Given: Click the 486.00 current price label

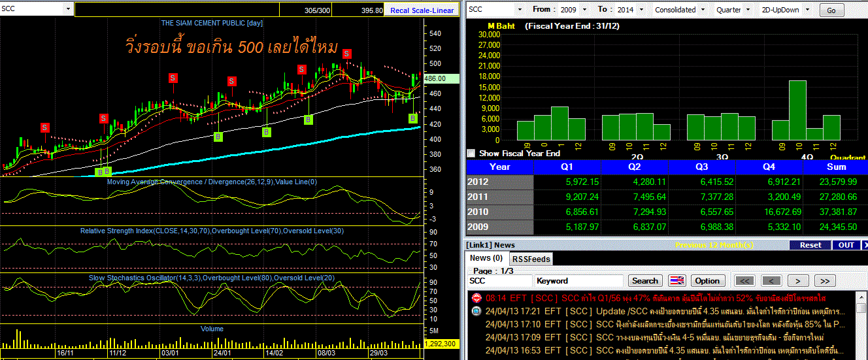Looking at the screenshot, I should coord(442,78).
